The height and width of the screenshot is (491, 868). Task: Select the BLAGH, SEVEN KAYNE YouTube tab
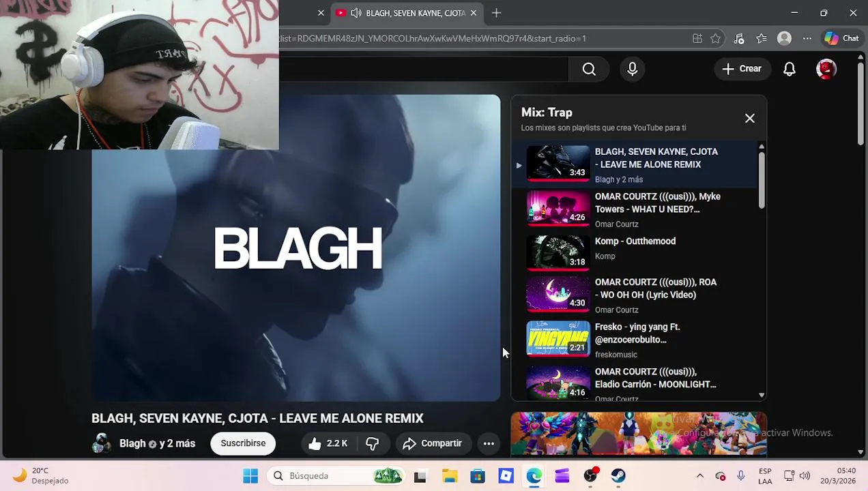pyautogui.click(x=408, y=13)
